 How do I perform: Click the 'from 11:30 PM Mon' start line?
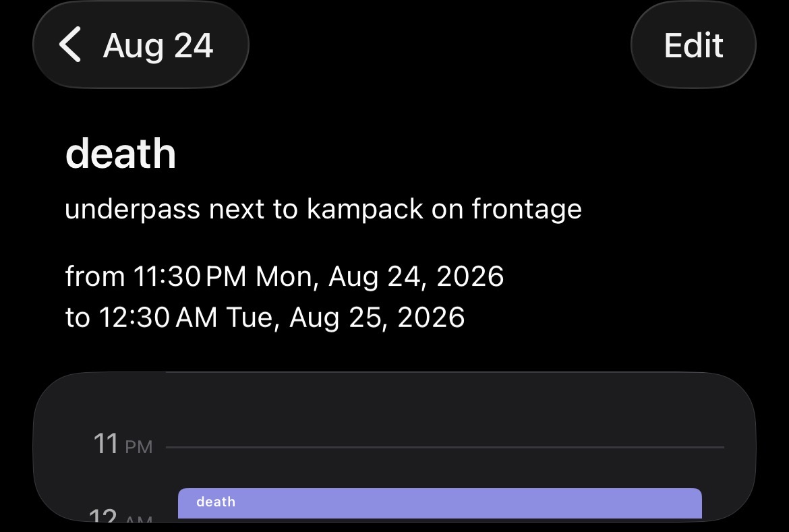click(285, 276)
